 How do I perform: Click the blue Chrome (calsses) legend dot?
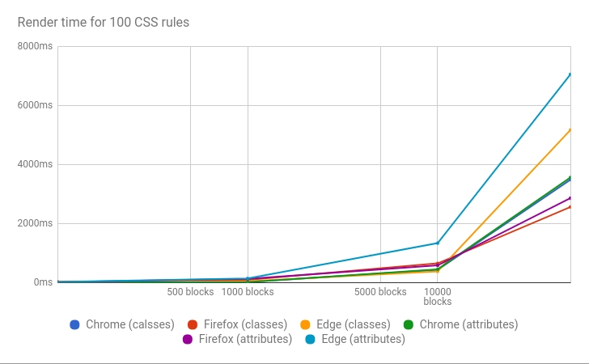75,324
